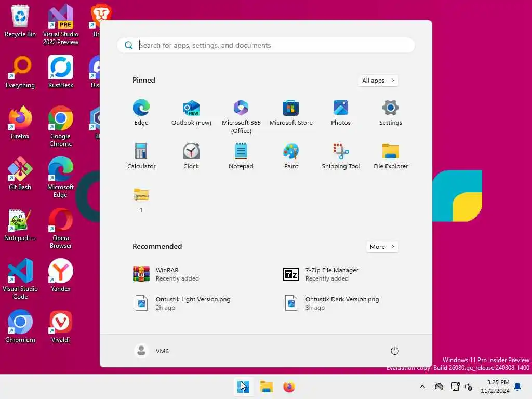The height and width of the screenshot is (399, 532).
Task: Open the Clock app
Action: [x=191, y=156]
